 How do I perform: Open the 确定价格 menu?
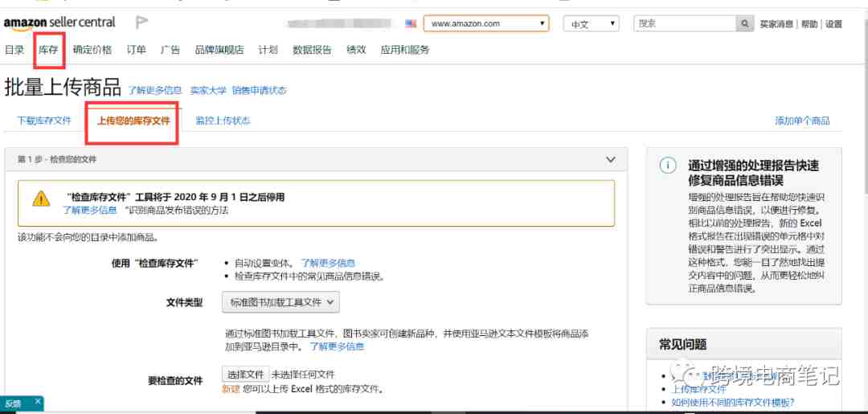tap(92, 50)
